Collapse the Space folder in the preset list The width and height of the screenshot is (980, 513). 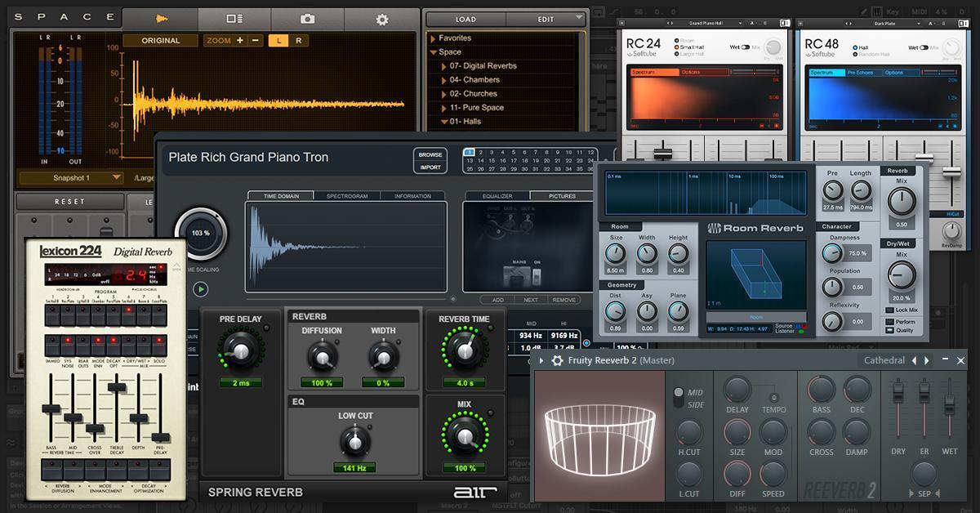point(432,51)
